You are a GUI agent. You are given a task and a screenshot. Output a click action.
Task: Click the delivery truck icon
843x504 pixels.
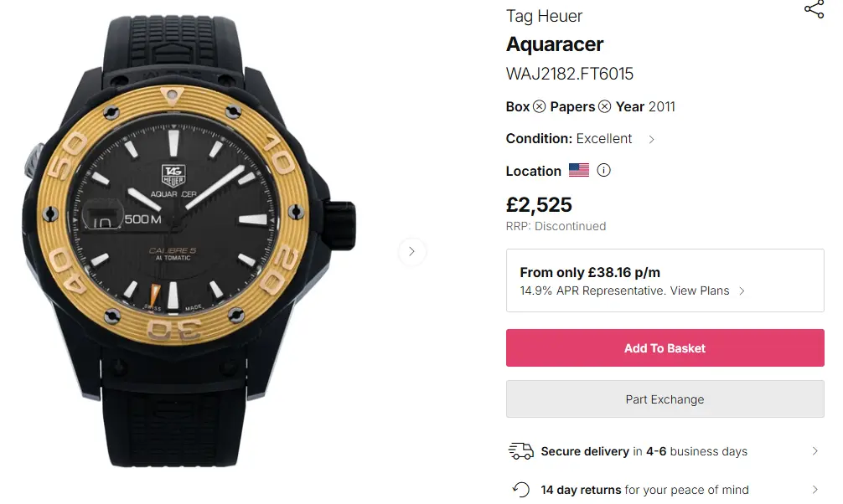(520, 451)
